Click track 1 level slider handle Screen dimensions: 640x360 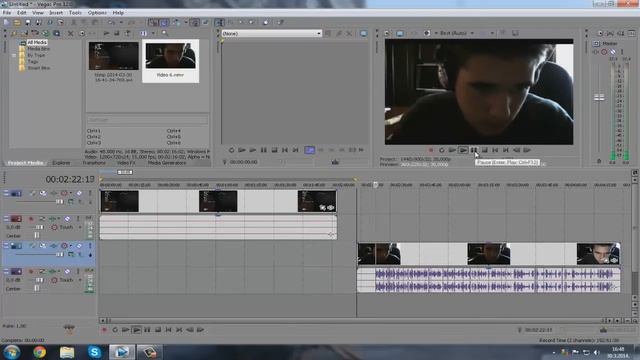[x=60, y=202]
